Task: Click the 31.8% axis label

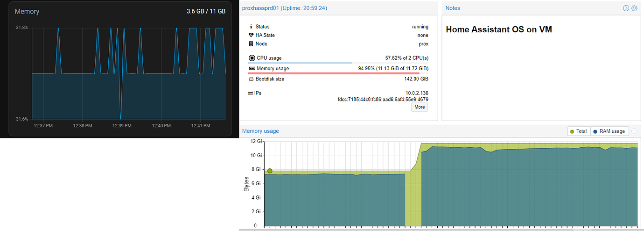Action: 22,28
